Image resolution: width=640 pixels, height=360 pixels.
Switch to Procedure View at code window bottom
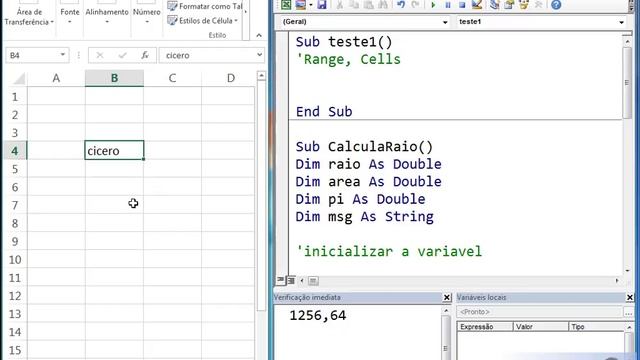(280, 280)
